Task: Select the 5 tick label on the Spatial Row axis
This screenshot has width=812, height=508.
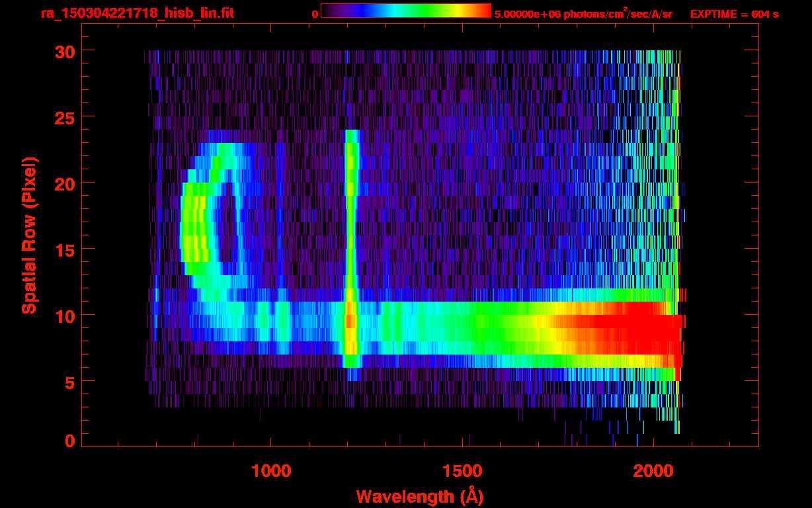Action: [x=69, y=382]
